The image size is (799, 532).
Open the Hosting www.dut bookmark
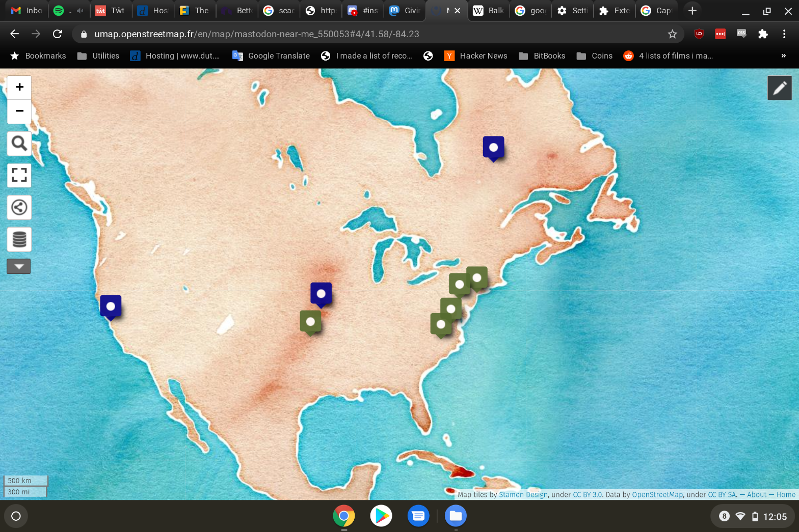point(175,56)
